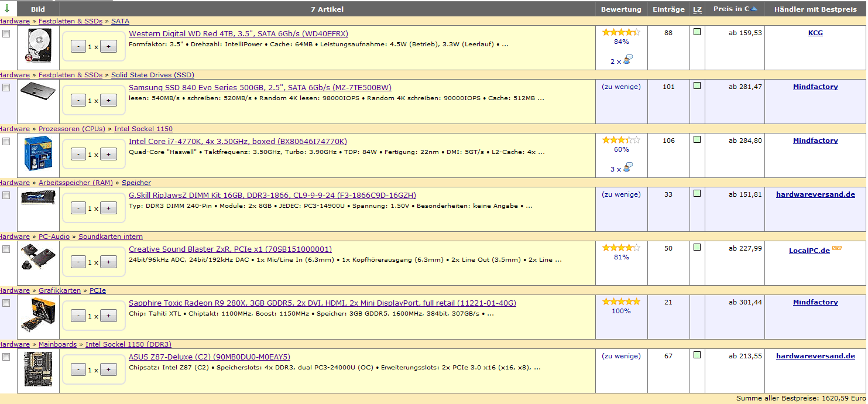The image size is (868, 404).
Task: Open Soundkarten intern breadcrumb link
Action: coord(111,237)
